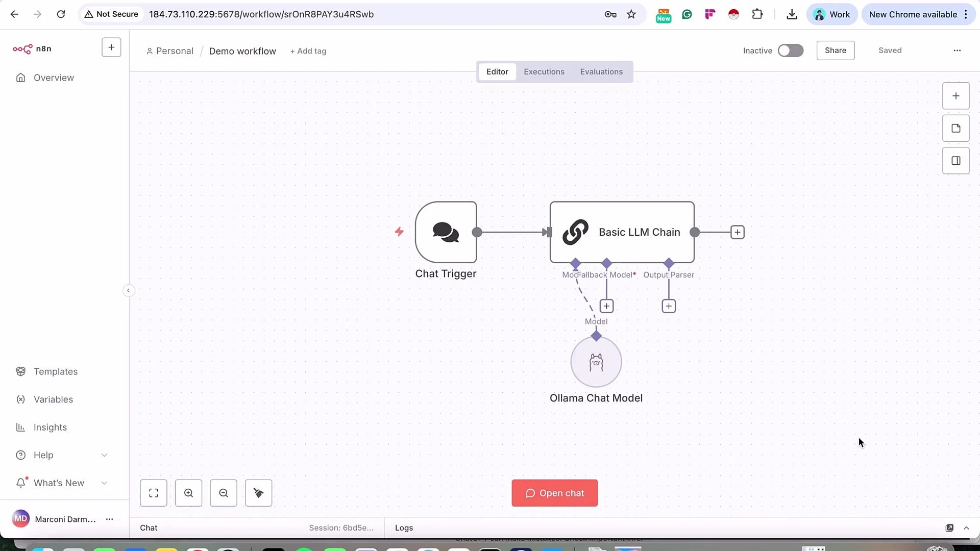Open Variables in the sidebar
The height and width of the screenshot is (551, 980).
click(53, 399)
